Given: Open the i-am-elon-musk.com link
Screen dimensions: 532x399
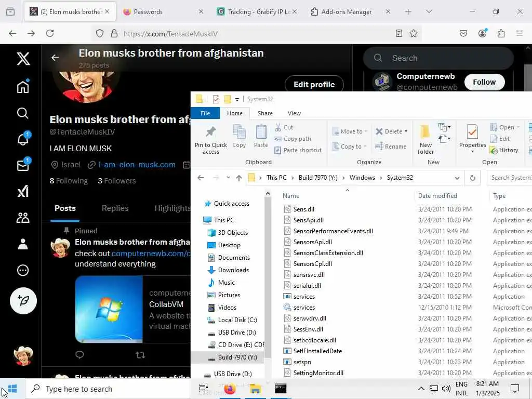Looking at the screenshot, I should [x=137, y=165].
